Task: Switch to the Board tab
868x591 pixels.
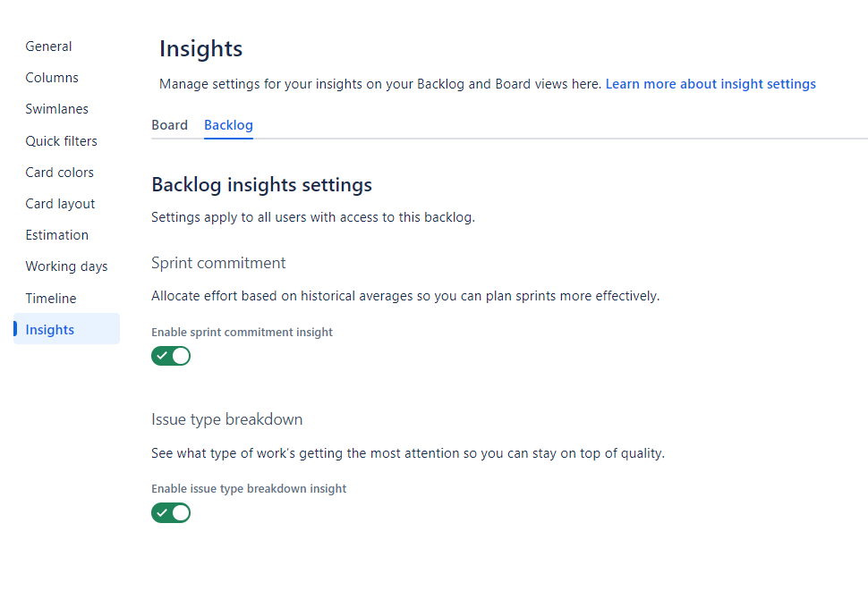Action: pyautogui.click(x=169, y=125)
